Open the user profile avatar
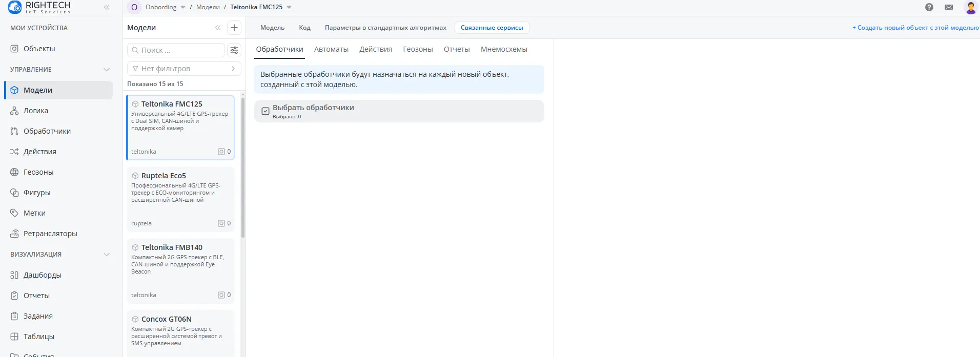 pos(971,7)
